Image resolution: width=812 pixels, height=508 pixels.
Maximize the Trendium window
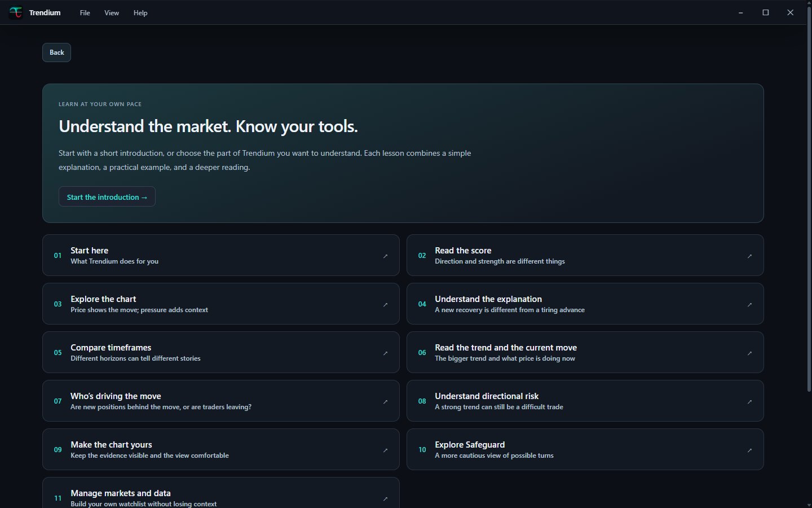(765, 12)
